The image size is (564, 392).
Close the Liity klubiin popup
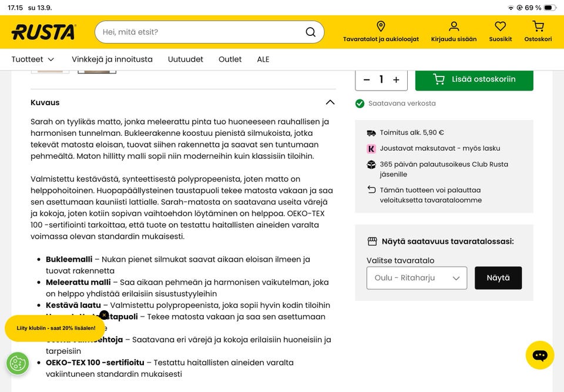[104, 315]
